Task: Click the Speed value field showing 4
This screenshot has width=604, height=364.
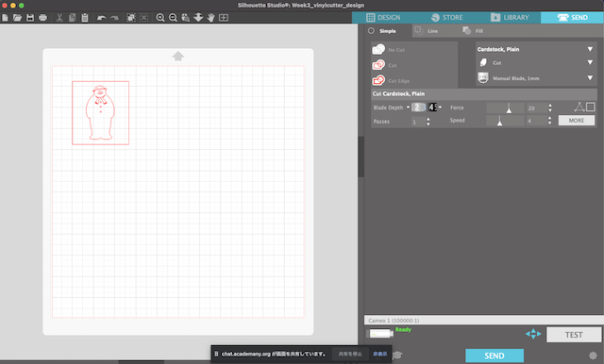Action: tap(537, 121)
